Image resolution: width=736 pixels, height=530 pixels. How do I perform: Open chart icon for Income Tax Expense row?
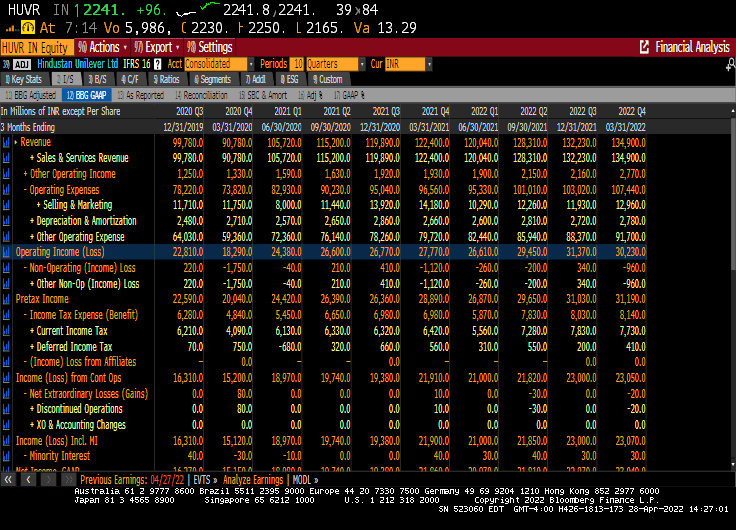pos(6,315)
